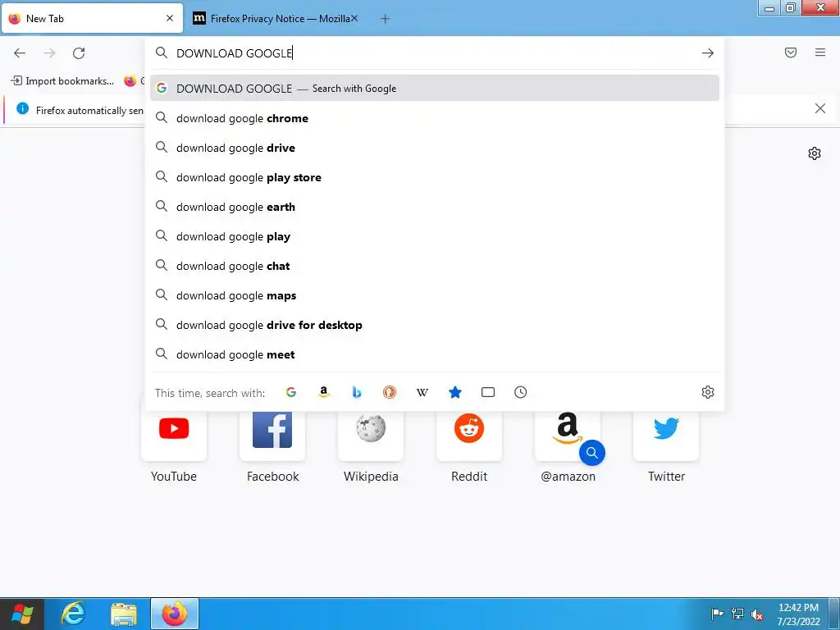Choose DOWNLOAD GOOGLE Search with Google result
The height and width of the screenshot is (630, 840).
coord(435,89)
